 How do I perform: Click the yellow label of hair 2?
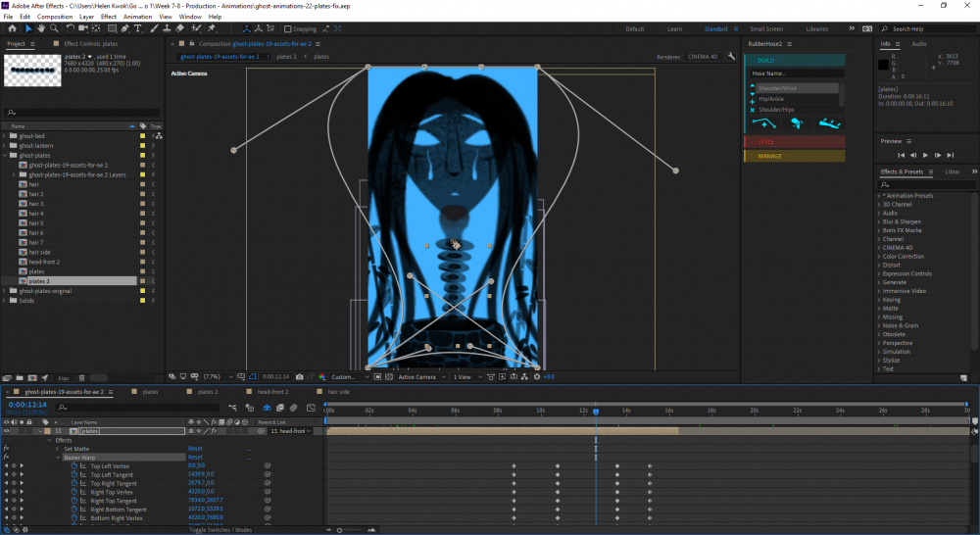click(x=142, y=194)
